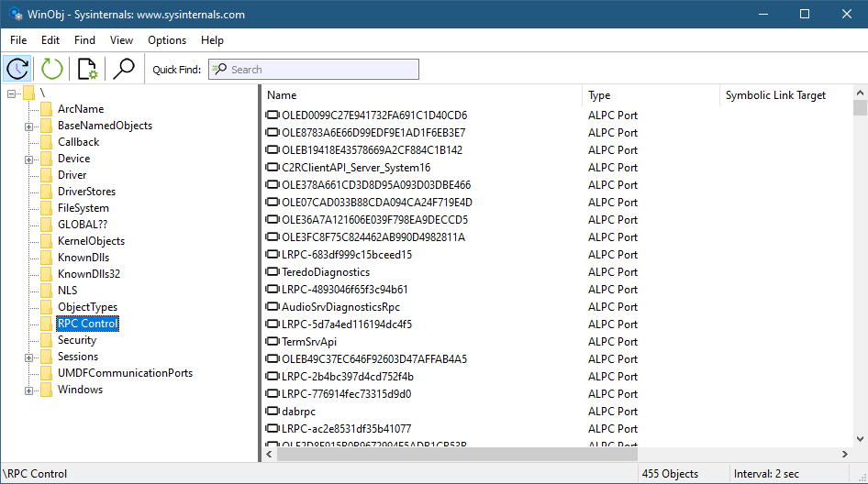Screen dimensions: 868x484
Task: Open the Options menu
Action: (x=167, y=40)
